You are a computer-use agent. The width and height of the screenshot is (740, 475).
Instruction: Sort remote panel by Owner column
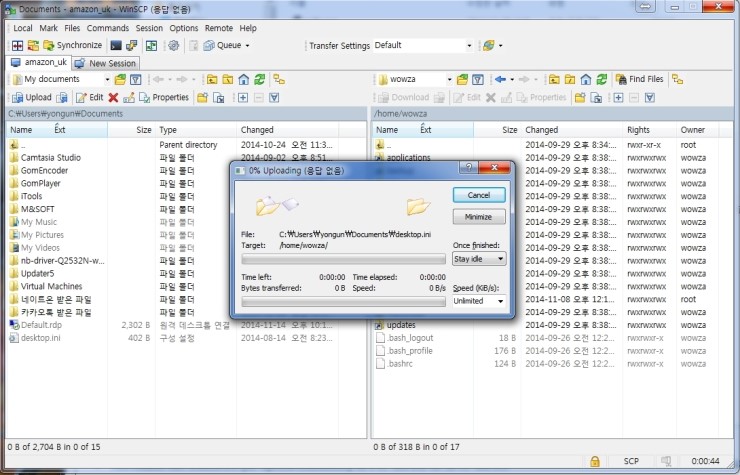pos(697,130)
